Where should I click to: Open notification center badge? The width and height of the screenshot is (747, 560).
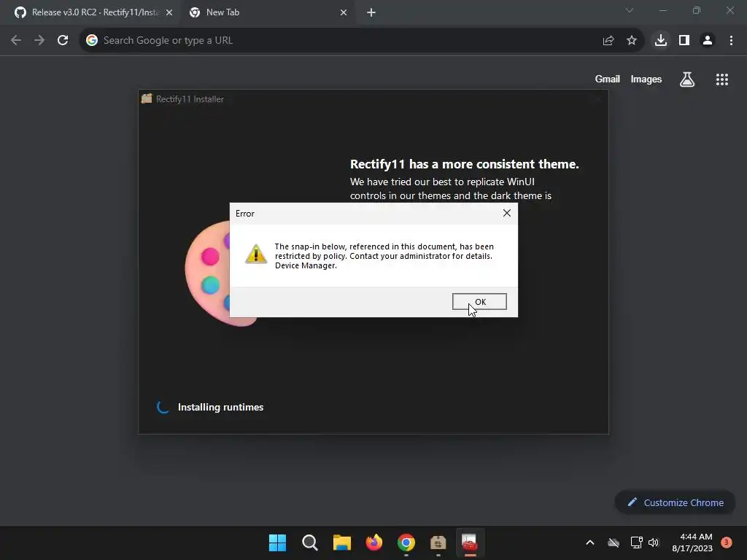(x=726, y=542)
